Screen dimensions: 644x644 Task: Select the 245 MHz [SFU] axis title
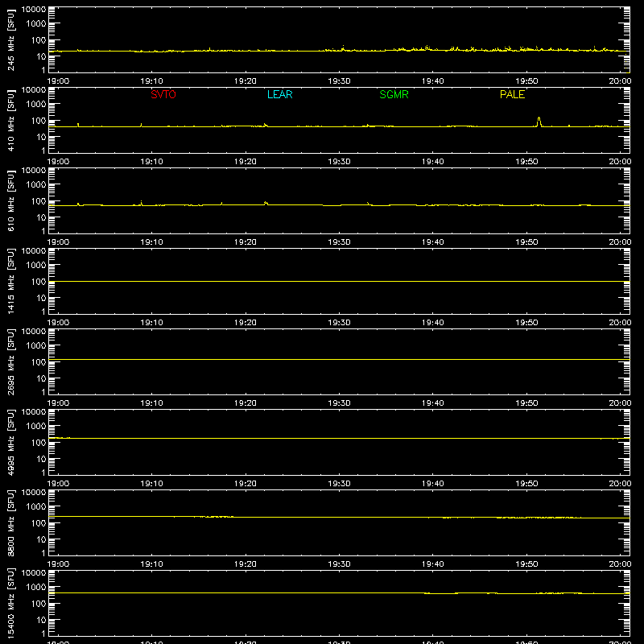[x=10, y=39]
